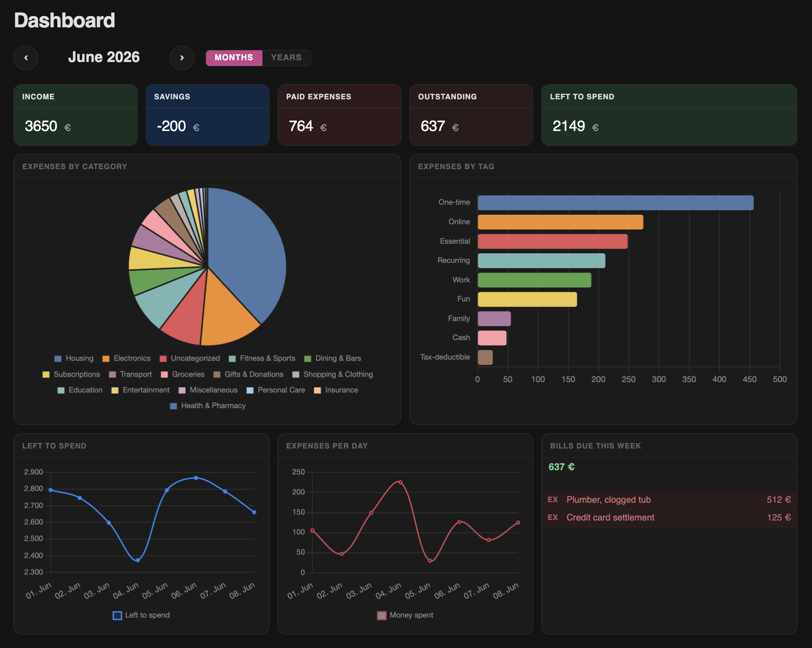Switch to the MONTHS view
This screenshot has width=812, height=648.
(x=234, y=58)
